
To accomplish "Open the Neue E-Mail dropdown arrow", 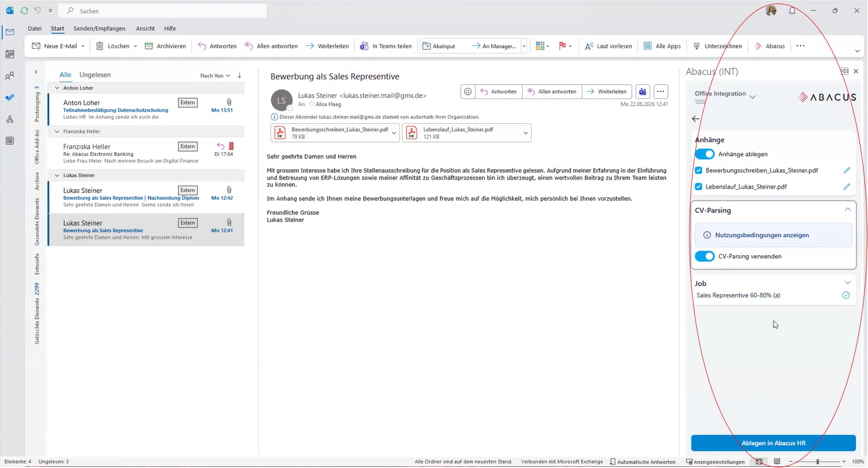I will point(83,46).
